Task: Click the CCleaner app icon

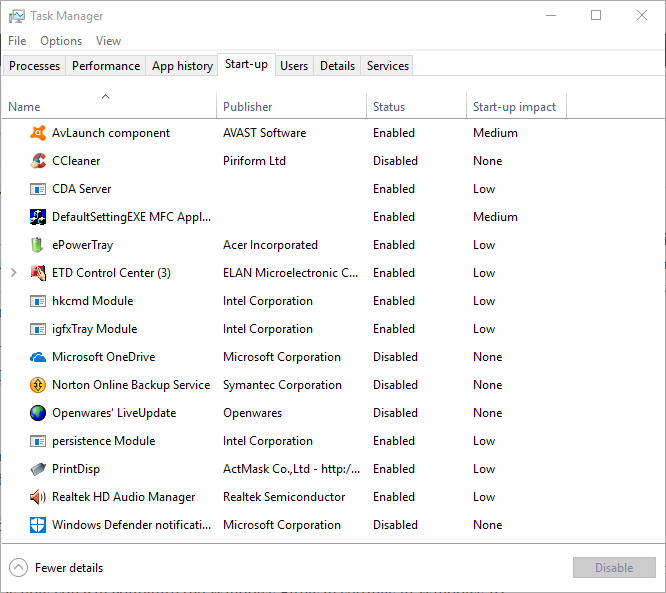Action: 38,161
